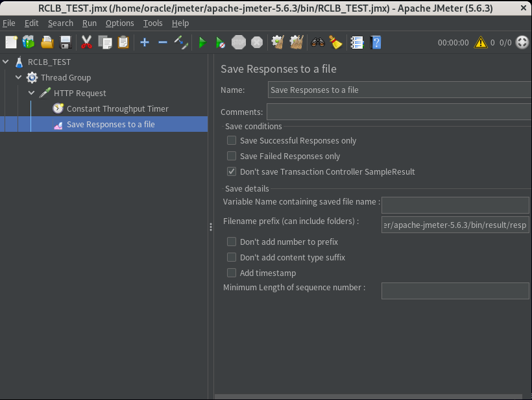Image resolution: width=532 pixels, height=400 pixels.
Task: Collapse the Thread Group node arrow
Action: (x=19, y=77)
